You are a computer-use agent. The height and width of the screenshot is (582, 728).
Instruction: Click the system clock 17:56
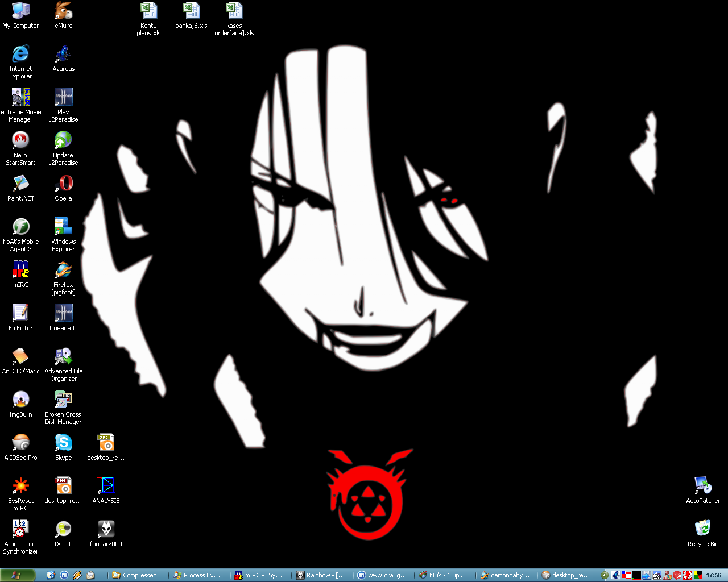[713, 575]
